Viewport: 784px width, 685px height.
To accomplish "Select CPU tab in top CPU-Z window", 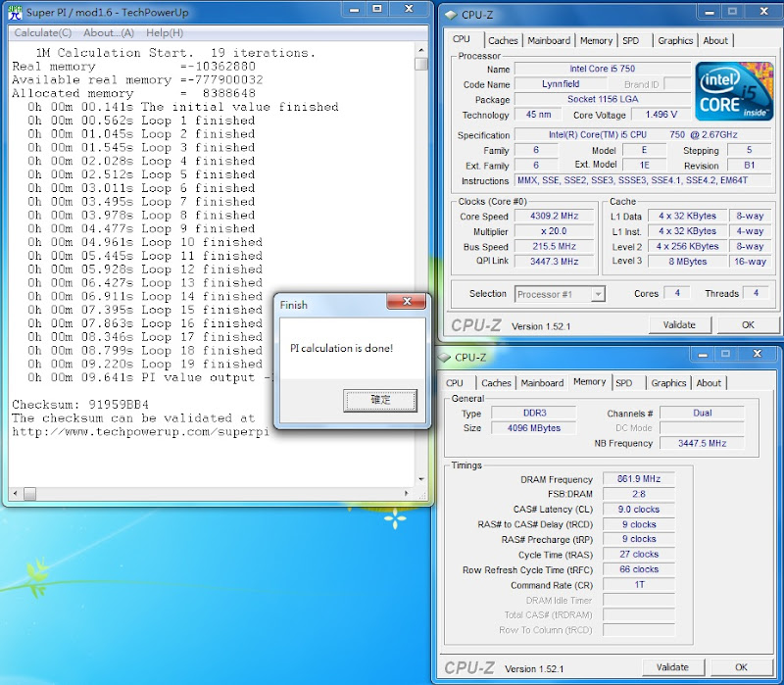I will 462,39.
